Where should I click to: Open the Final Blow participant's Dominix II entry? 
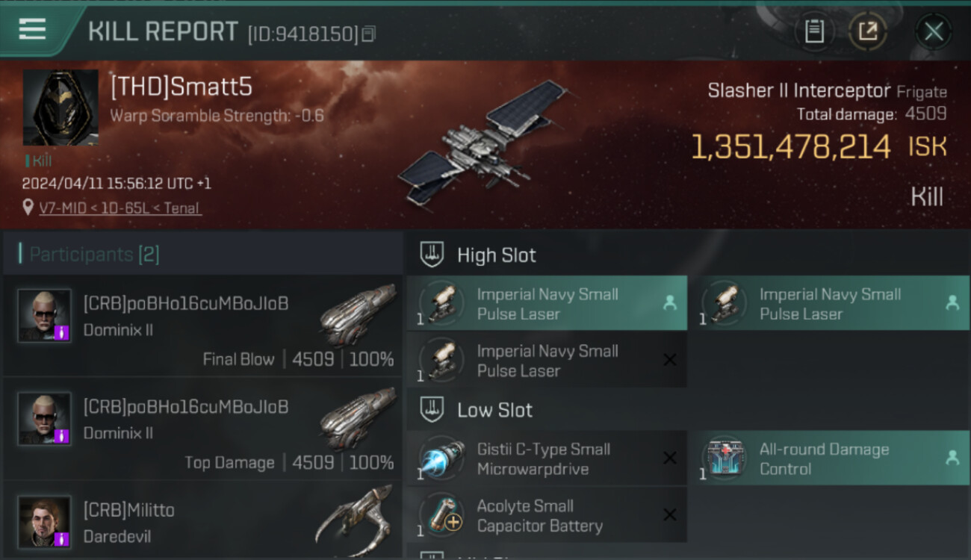click(203, 326)
